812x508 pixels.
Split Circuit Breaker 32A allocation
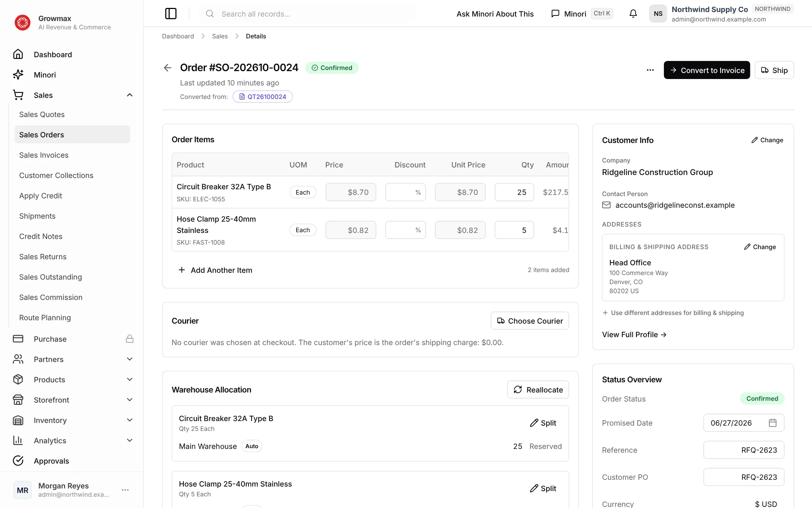point(543,423)
